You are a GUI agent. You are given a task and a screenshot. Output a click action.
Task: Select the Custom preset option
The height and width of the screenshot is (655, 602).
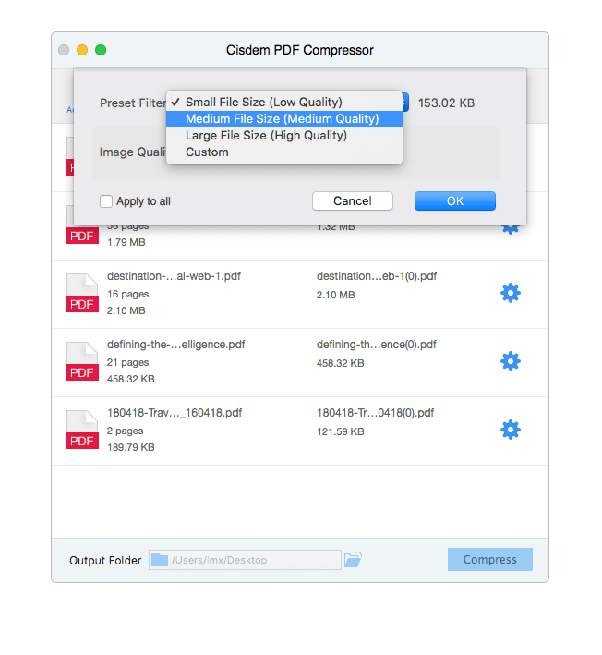(x=284, y=152)
